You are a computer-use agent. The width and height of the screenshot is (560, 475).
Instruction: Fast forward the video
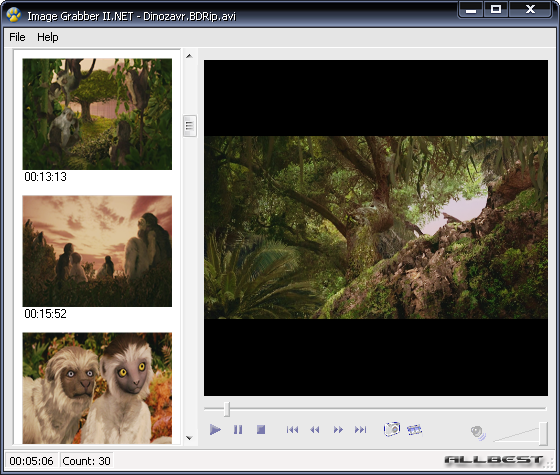click(x=338, y=429)
